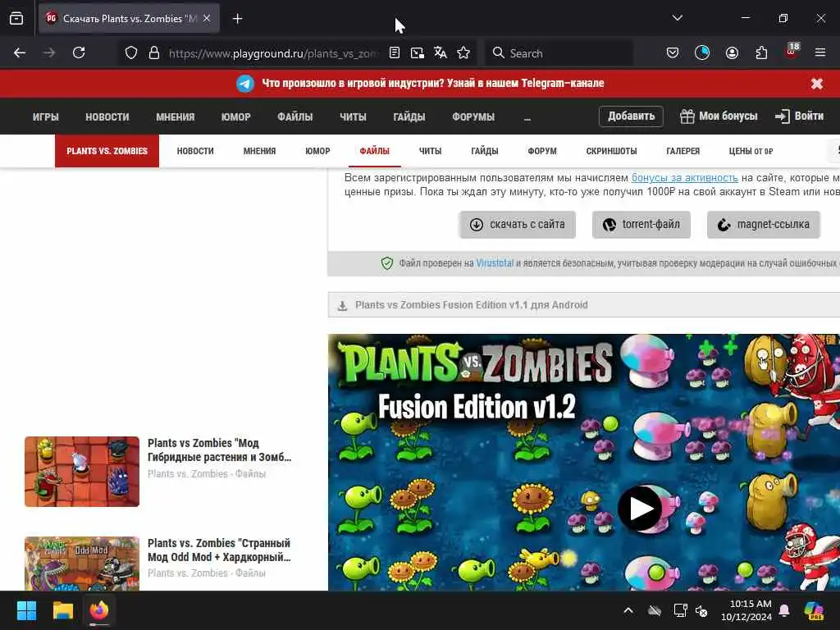Open the Virustotal link
The width and height of the screenshot is (840, 630).
point(495,263)
